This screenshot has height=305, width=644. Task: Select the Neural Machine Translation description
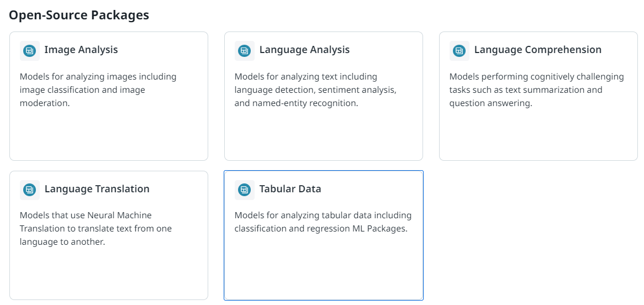point(96,228)
